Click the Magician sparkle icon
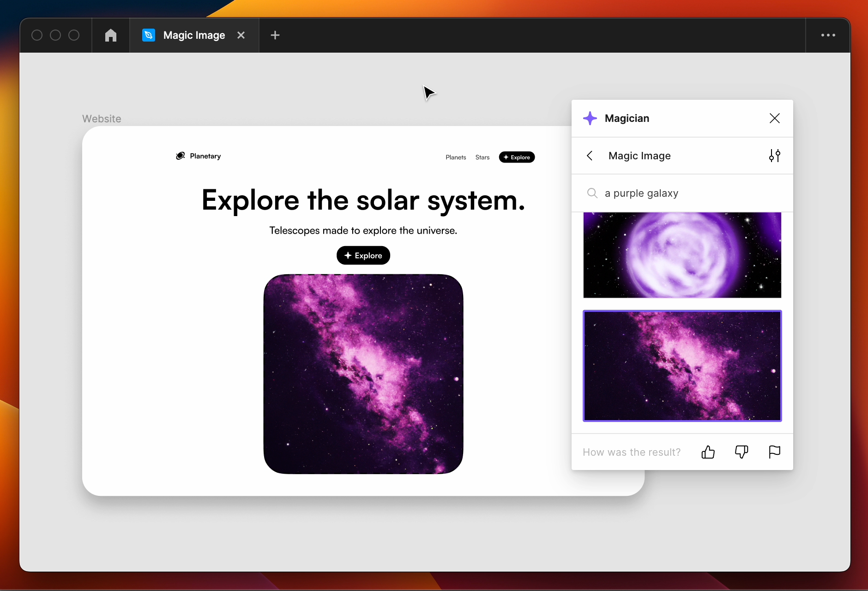The height and width of the screenshot is (591, 868). (591, 118)
